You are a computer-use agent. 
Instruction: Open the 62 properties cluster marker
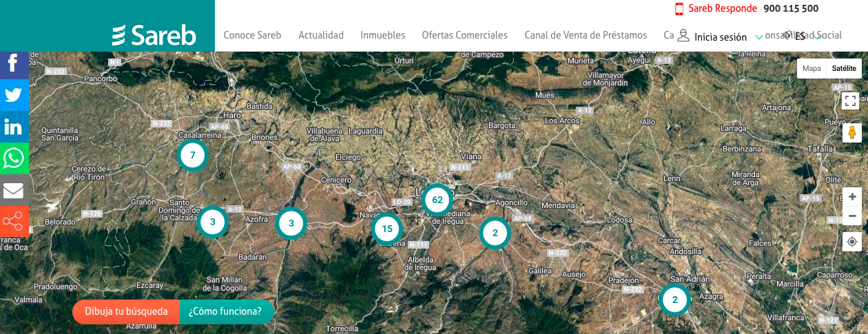click(437, 200)
